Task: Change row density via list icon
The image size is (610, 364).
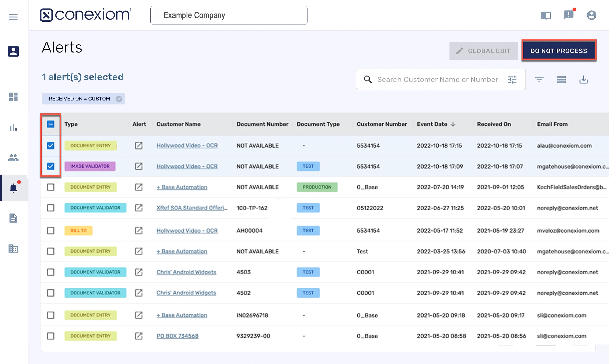Action: point(561,80)
